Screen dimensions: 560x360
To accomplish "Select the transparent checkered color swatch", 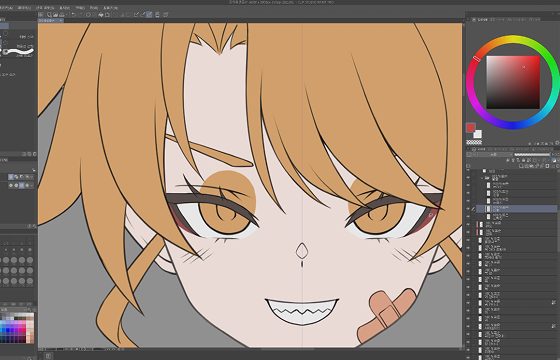I will (474, 142).
